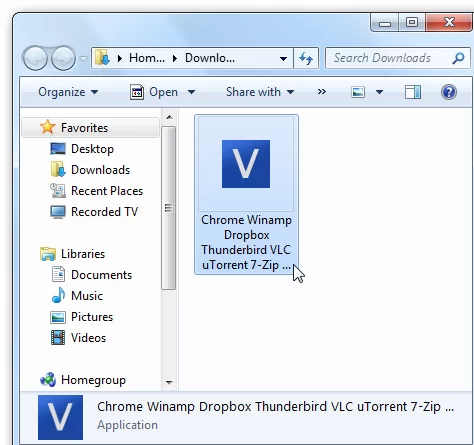474x445 pixels.
Task: Open Desktop in Favorites
Action: pos(92,149)
